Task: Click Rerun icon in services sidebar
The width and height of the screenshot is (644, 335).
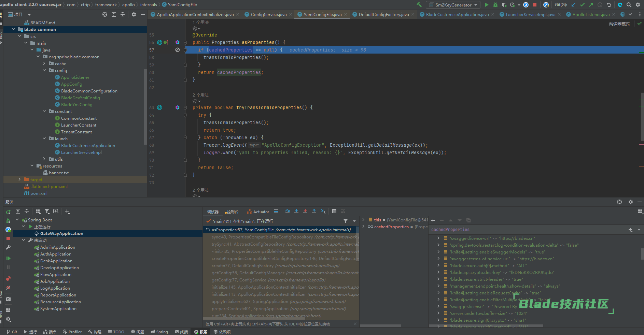Action: 8,212
